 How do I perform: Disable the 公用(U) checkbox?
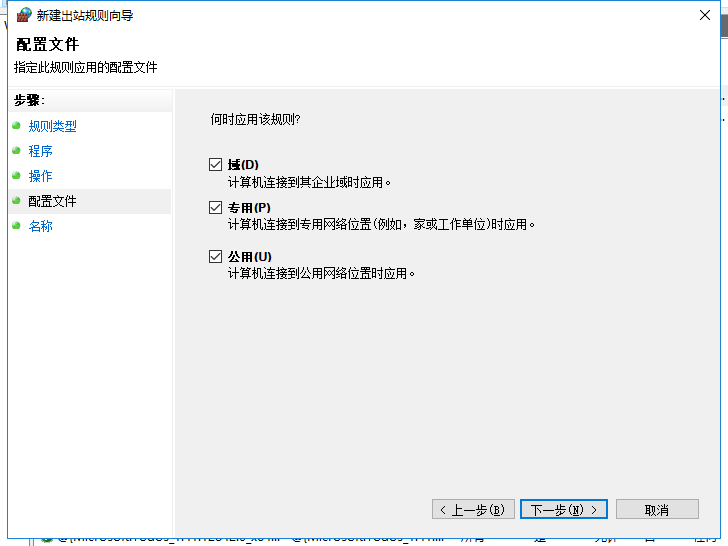215,256
